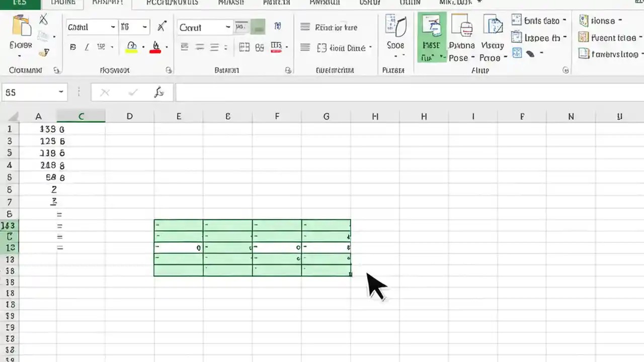
Task: Click the Conditional Formatting icon
Action: click(432, 35)
